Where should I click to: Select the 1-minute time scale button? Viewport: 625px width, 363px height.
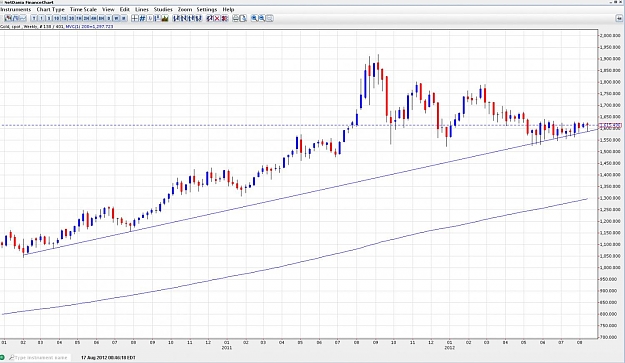41,18
